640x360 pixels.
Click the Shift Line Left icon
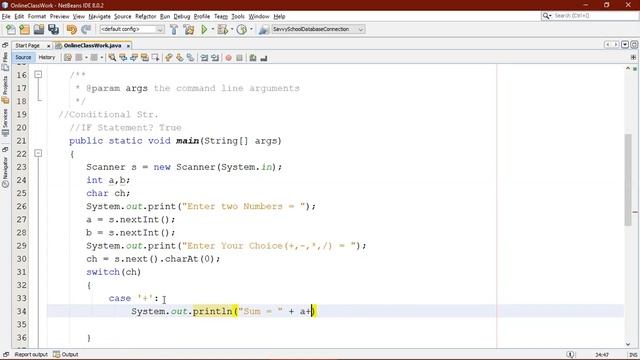pos(204,58)
